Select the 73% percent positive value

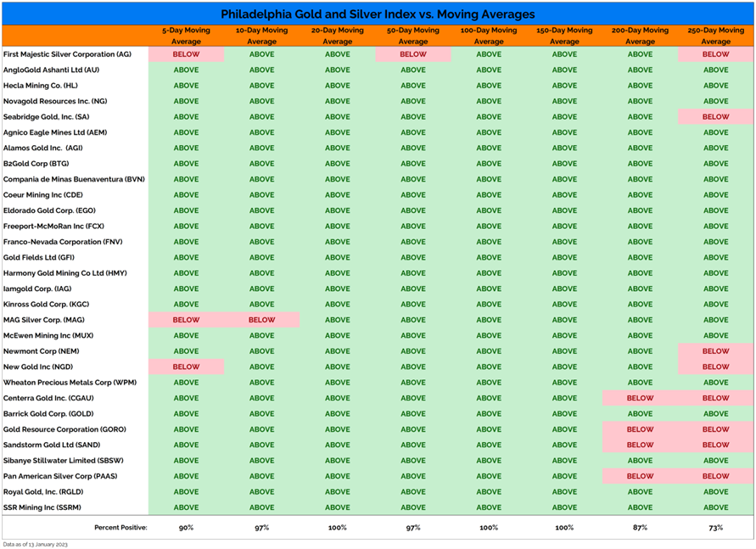coord(715,528)
